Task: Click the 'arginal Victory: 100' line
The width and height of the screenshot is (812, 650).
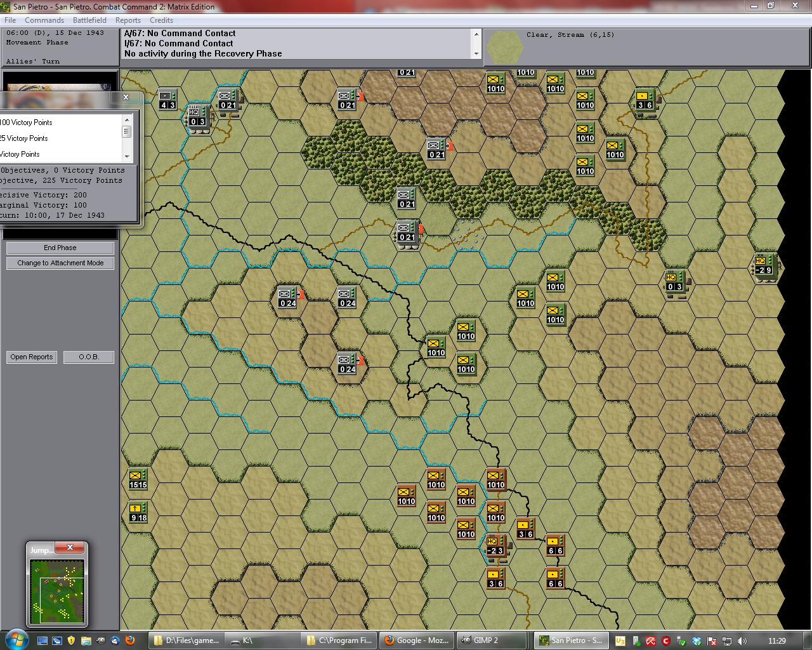Action: 44,206
